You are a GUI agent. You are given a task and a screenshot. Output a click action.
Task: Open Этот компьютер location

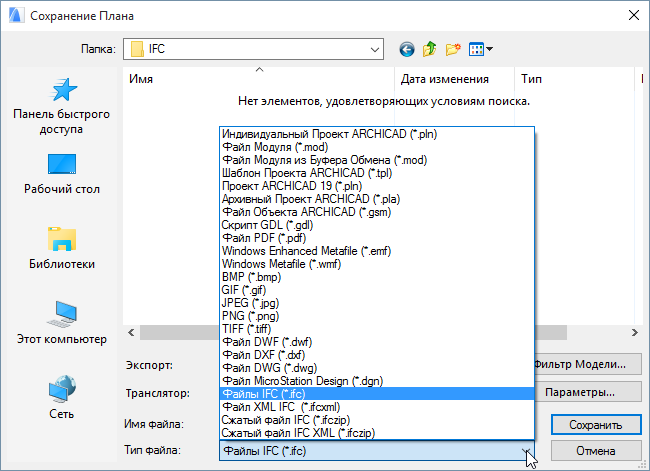pyautogui.click(x=62, y=323)
